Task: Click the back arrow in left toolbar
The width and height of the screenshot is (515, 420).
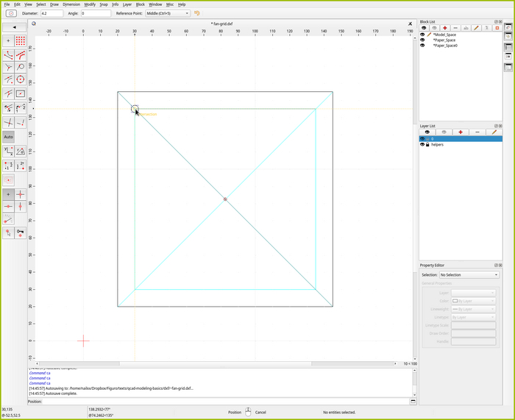Action: tap(14, 27)
